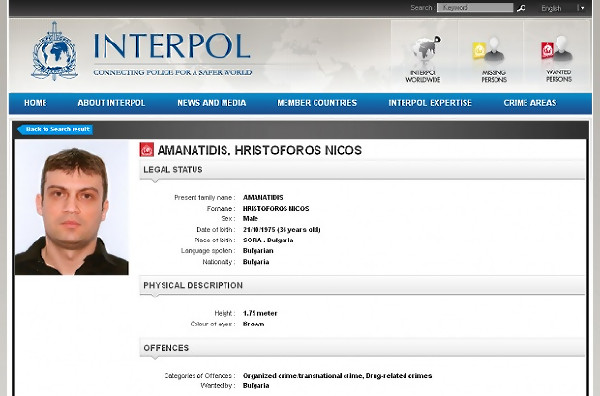Collapse the Offences section header
Screen dimensions: 600x396
362,348
